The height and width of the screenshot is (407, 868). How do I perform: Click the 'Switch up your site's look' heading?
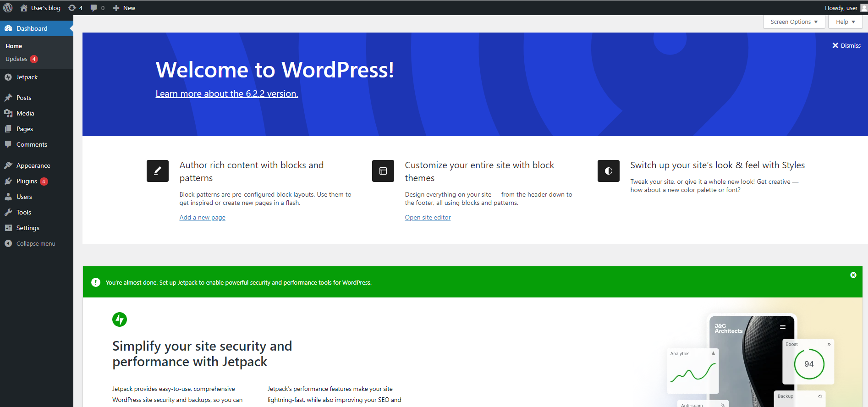click(x=718, y=165)
